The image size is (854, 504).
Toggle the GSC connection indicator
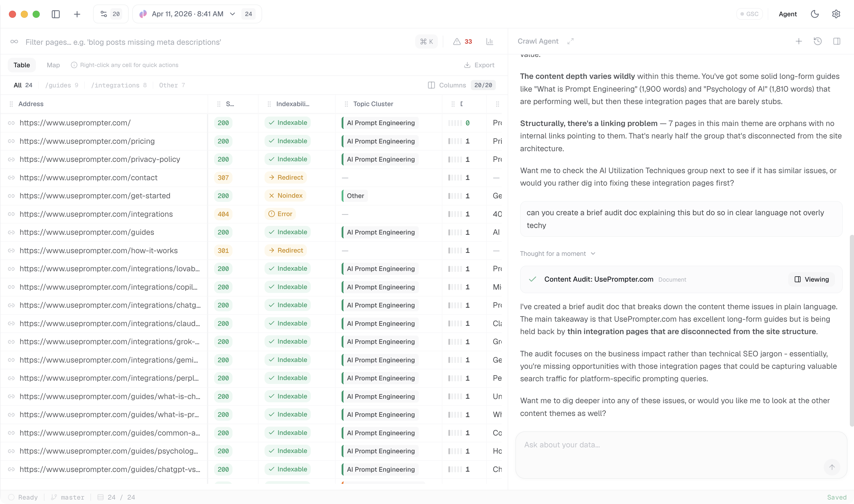[749, 14]
